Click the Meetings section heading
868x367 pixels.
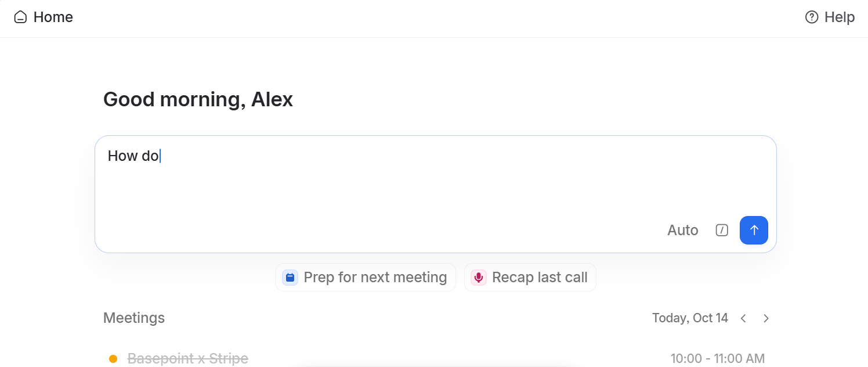134,318
